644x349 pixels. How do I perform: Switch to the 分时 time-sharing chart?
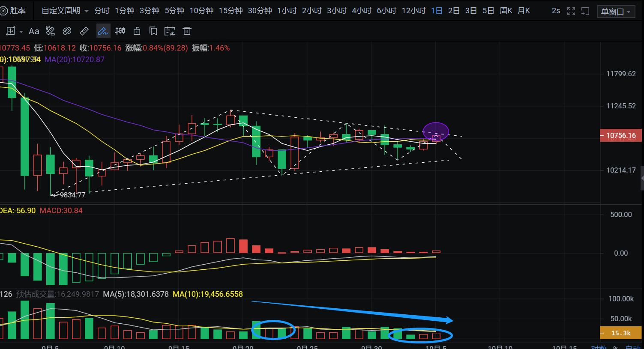point(102,11)
